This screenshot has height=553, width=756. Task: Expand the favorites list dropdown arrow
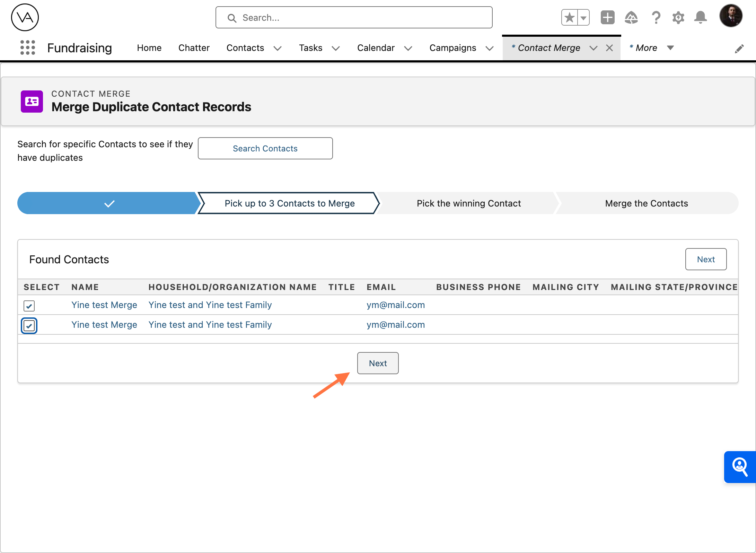point(583,17)
